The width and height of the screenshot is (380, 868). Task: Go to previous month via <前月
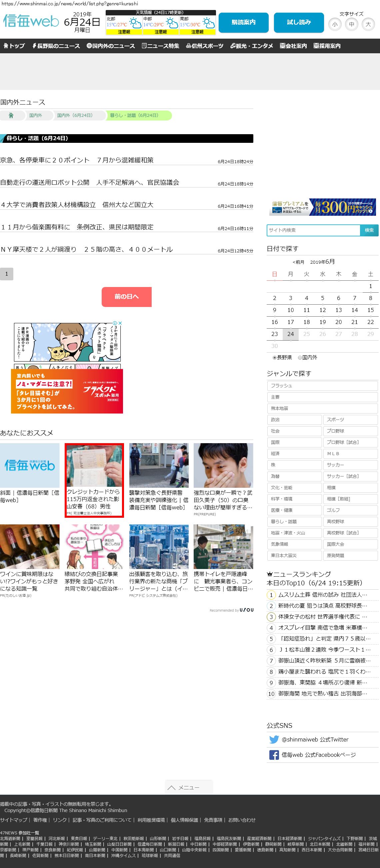click(x=298, y=262)
